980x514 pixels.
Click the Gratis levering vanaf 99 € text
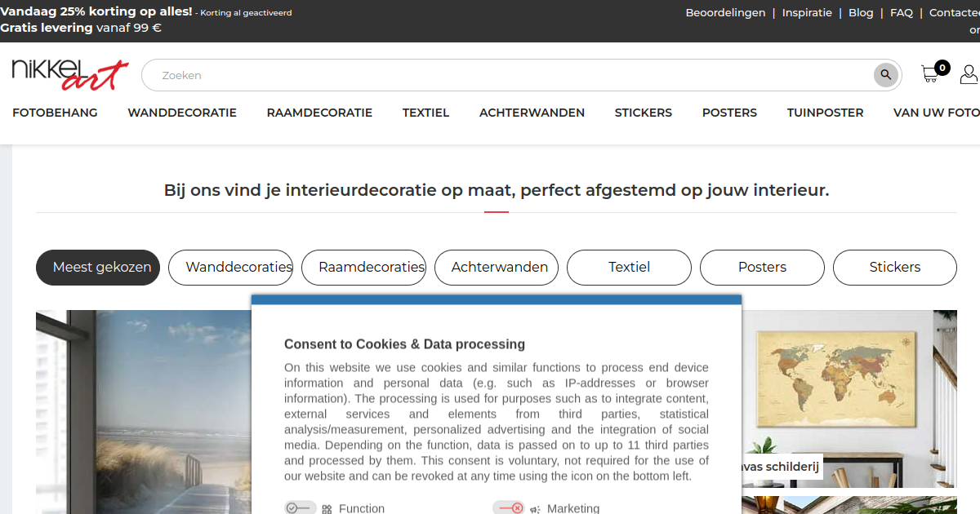coord(81,28)
